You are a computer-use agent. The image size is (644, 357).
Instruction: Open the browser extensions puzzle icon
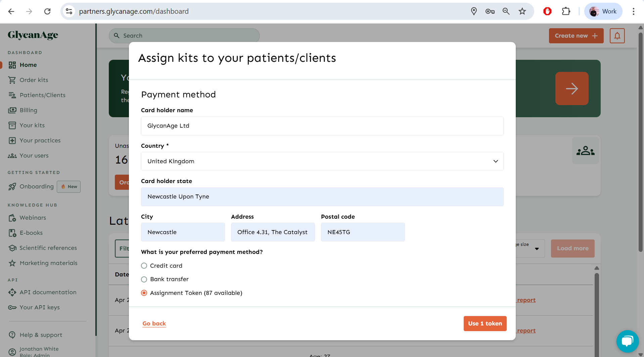pos(566,11)
